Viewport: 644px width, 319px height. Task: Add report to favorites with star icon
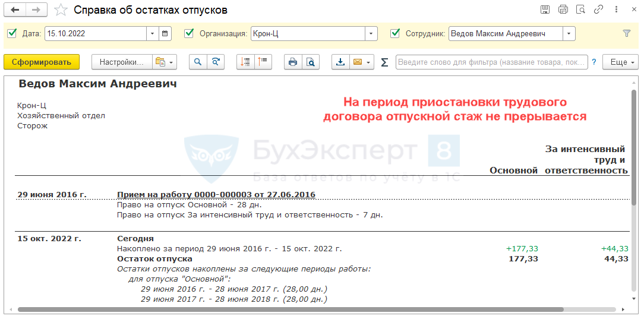[61, 10]
